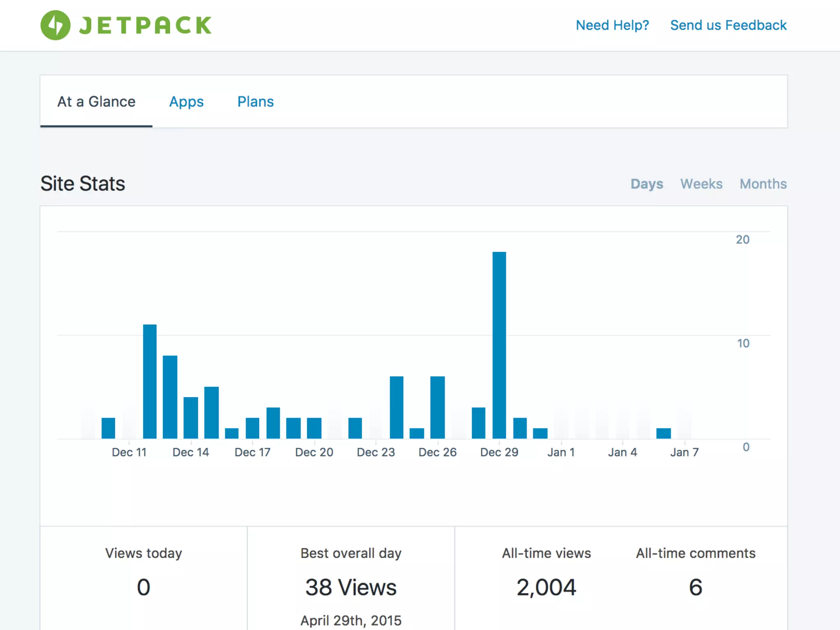Screen dimensions: 840x630
Task: Click the All-time comments count
Action: [x=695, y=587]
